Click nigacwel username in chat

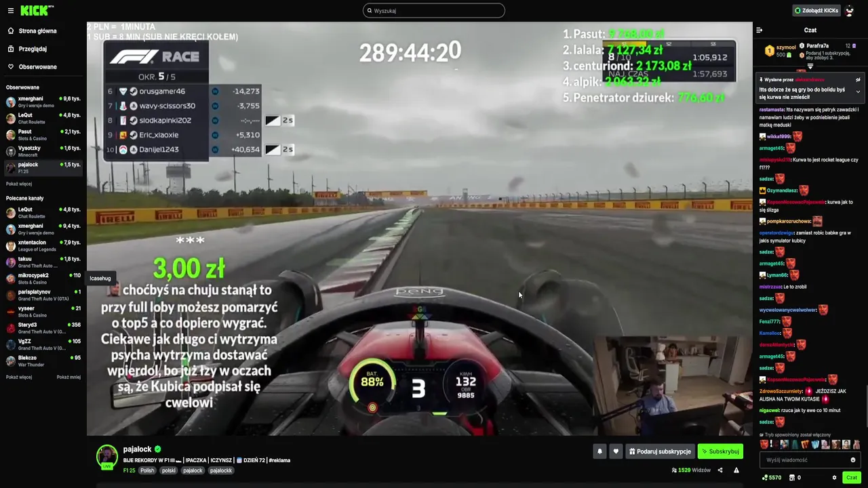pos(770,410)
